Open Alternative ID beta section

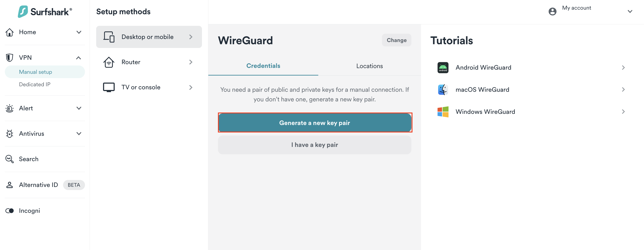(39, 185)
